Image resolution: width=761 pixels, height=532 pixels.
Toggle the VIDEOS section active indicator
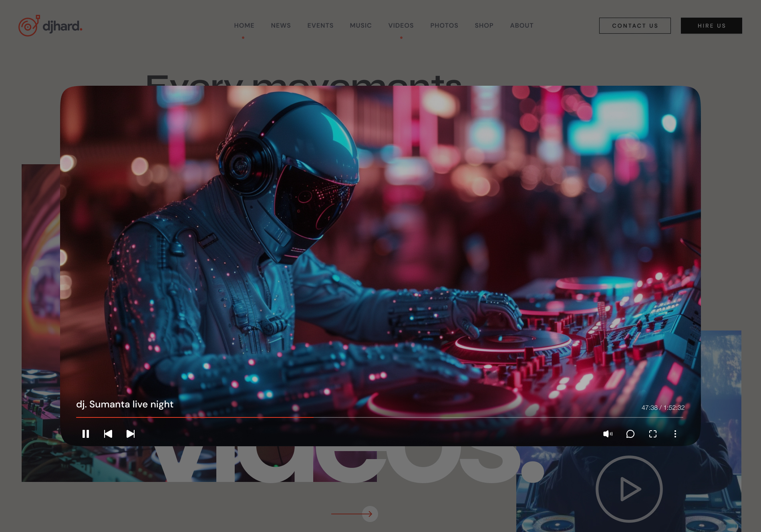[x=401, y=37]
